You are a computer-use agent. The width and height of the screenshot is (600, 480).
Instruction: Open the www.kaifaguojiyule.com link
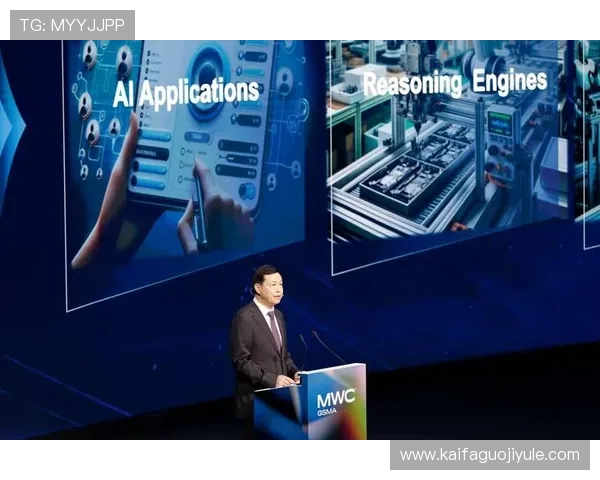click(489, 455)
